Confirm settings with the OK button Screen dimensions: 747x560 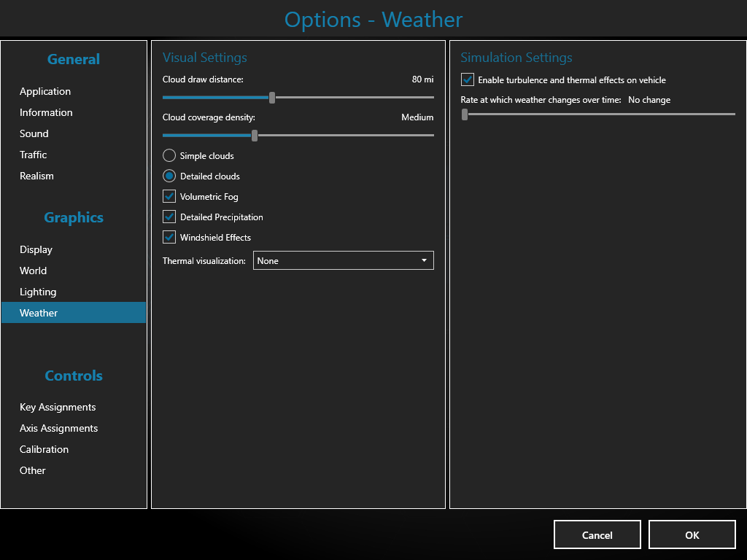(692, 534)
